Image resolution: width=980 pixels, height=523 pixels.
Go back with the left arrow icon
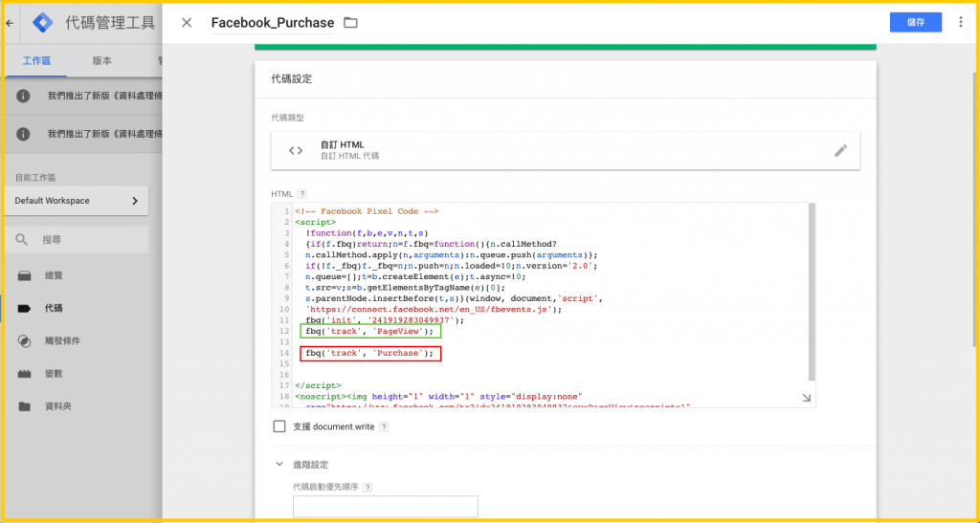[x=10, y=23]
